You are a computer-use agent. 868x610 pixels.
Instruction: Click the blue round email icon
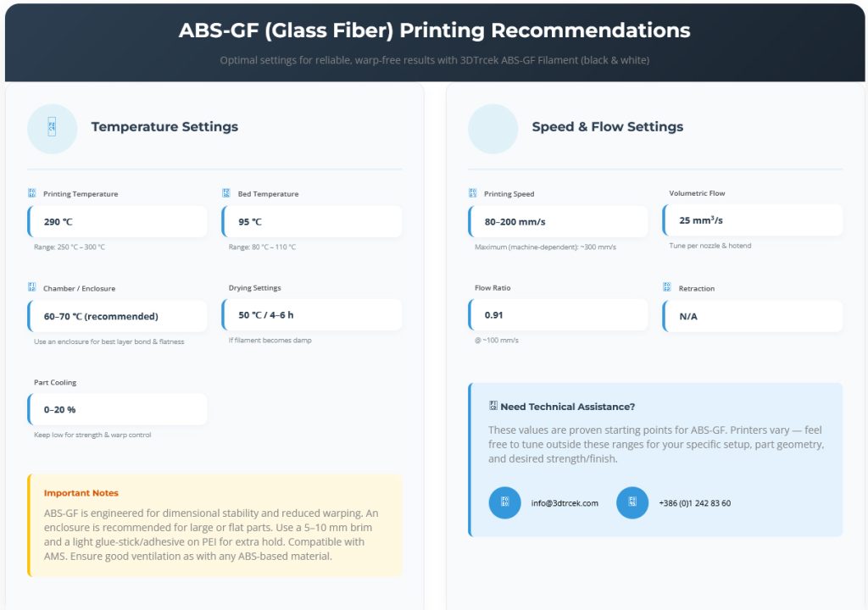coord(504,502)
